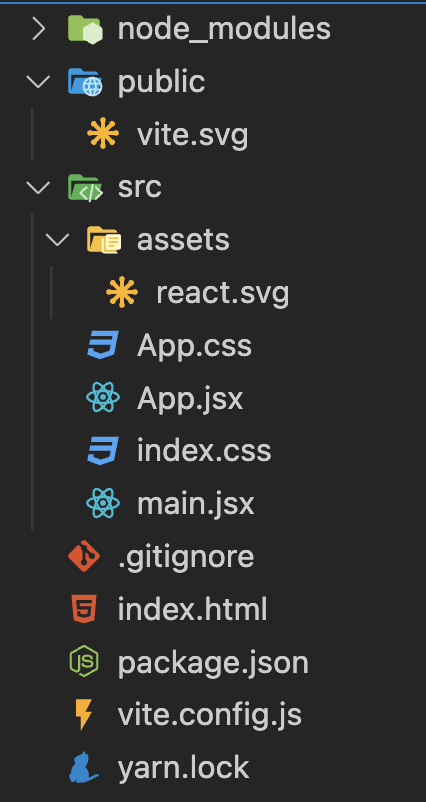
Task: Click the SVG asterisk icon beside vite.svg
Action: (103, 134)
